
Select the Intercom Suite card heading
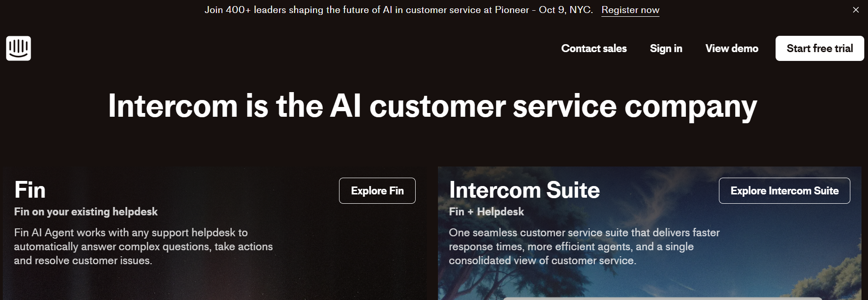524,190
